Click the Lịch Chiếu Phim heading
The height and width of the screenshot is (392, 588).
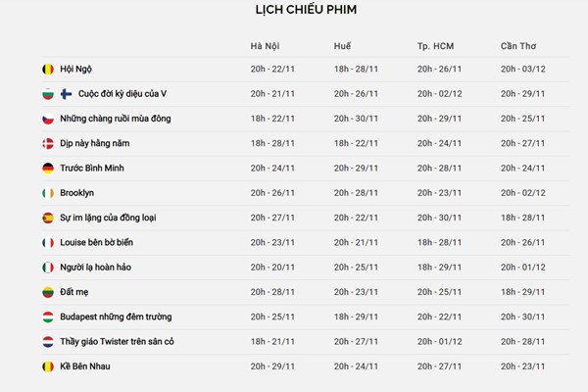tap(306, 10)
